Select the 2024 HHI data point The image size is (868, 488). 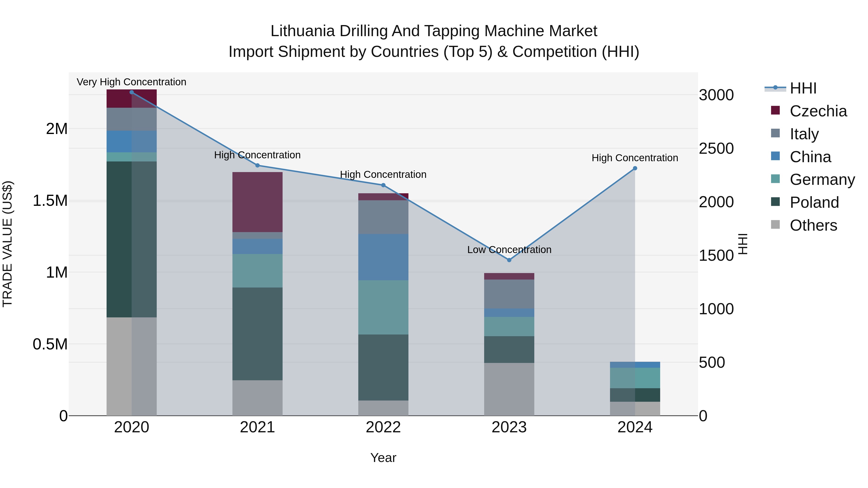click(x=635, y=168)
